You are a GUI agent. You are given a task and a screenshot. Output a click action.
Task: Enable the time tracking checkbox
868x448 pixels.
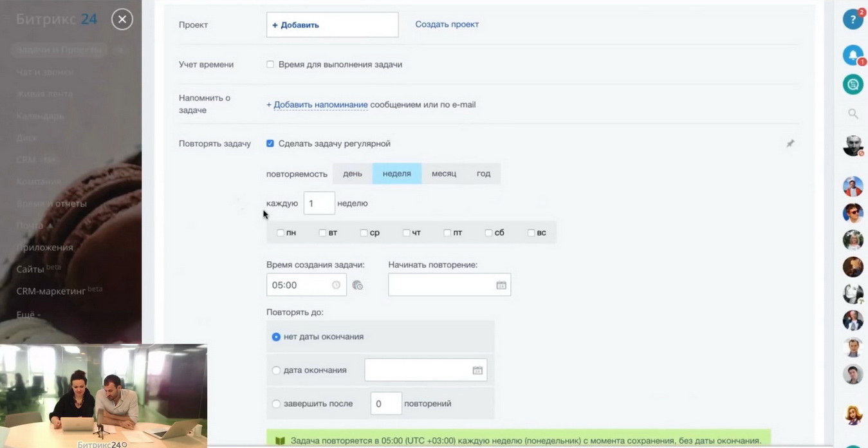[x=270, y=64]
